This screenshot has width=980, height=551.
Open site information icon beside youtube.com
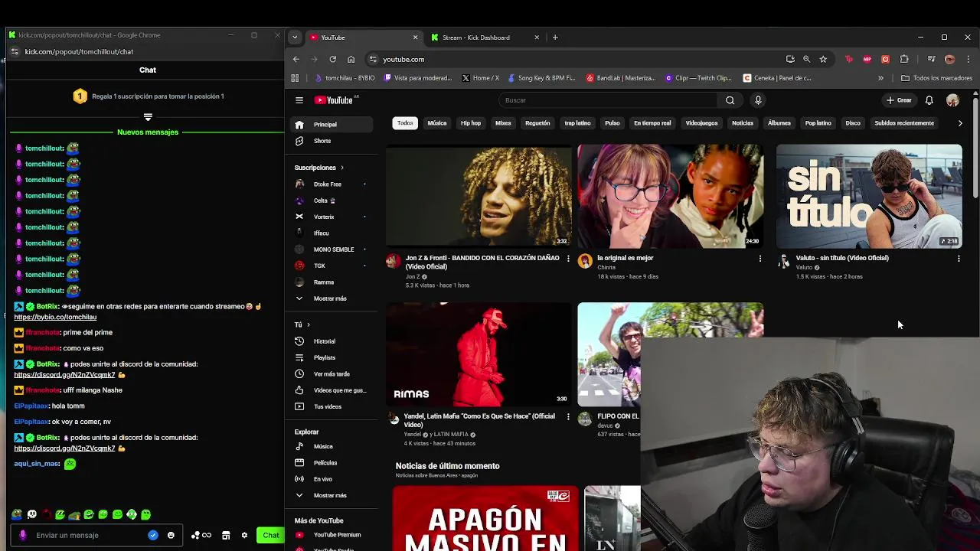[x=373, y=59]
